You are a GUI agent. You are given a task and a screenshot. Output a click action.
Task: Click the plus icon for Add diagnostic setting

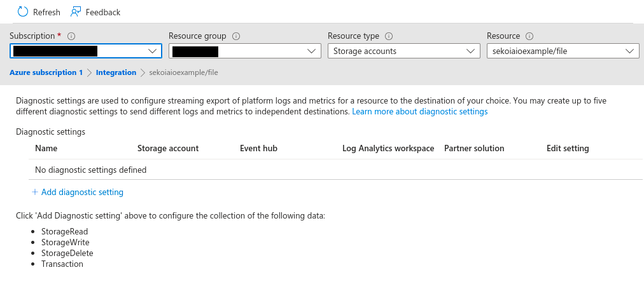(x=35, y=192)
